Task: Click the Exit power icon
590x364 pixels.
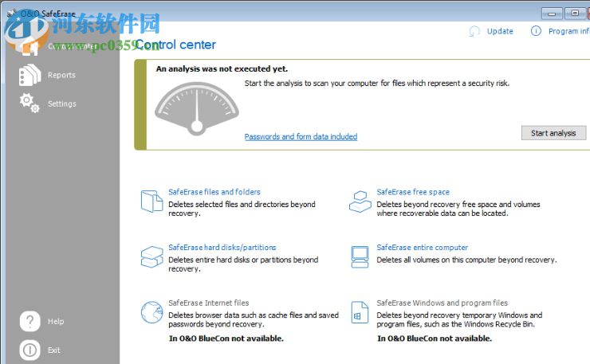Action: tap(29, 350)
